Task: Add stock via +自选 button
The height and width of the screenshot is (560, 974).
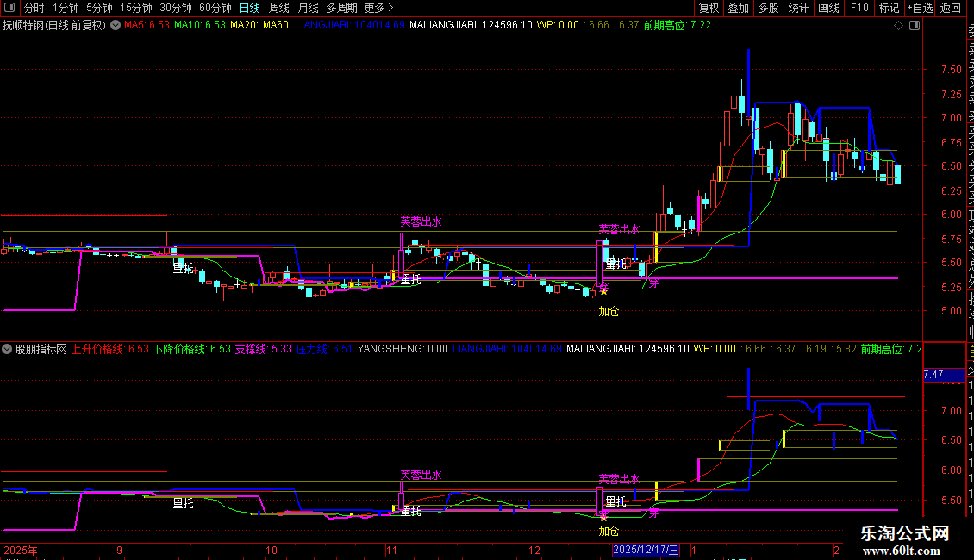Action: coord(920,8)
